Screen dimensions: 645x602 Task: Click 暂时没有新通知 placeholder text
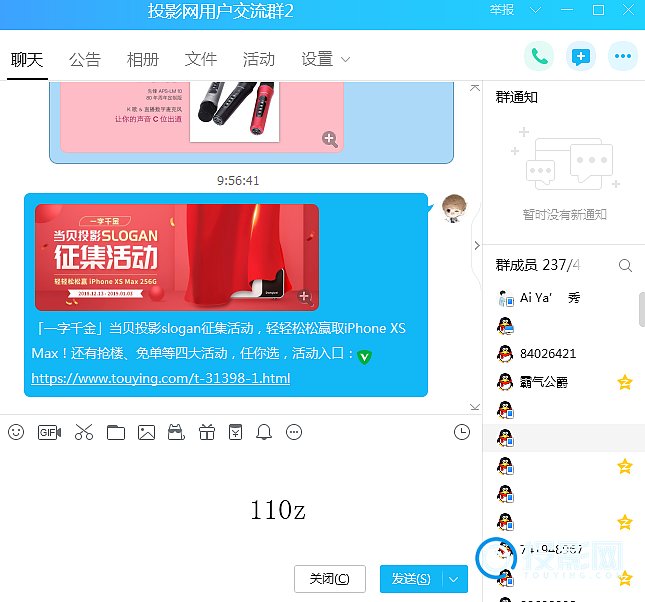564,214
